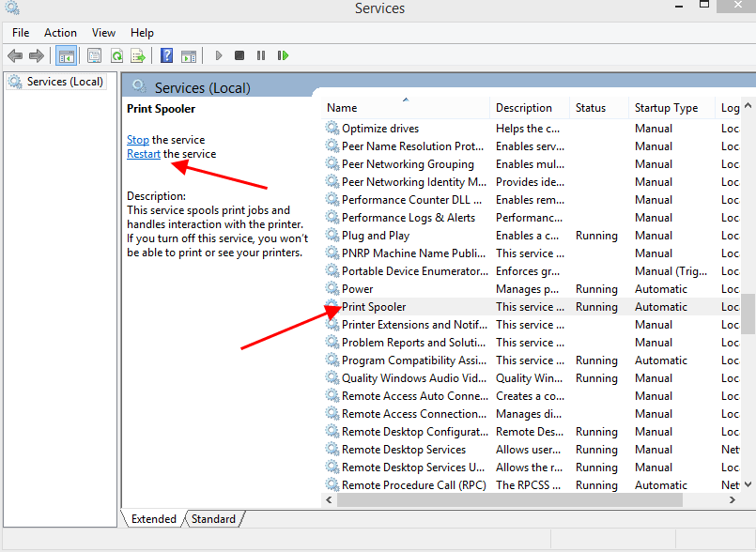Select the Print Spooler service row
The width and height of the screenshot is (756, 552).
531,307
